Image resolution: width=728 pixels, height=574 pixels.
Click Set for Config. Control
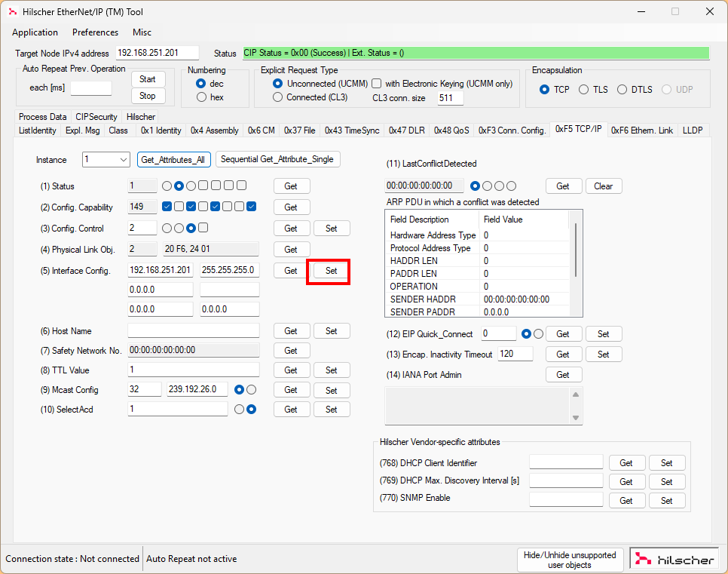(331, 229)
